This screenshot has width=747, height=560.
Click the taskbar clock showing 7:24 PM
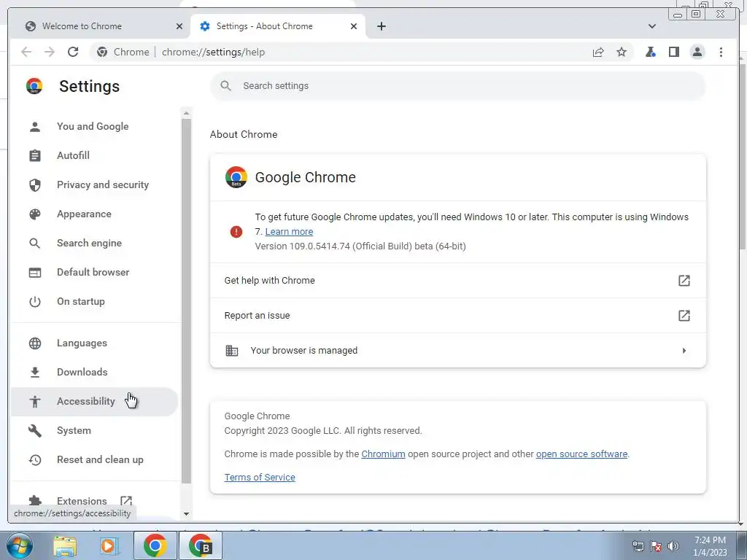[x=710, y=546]
